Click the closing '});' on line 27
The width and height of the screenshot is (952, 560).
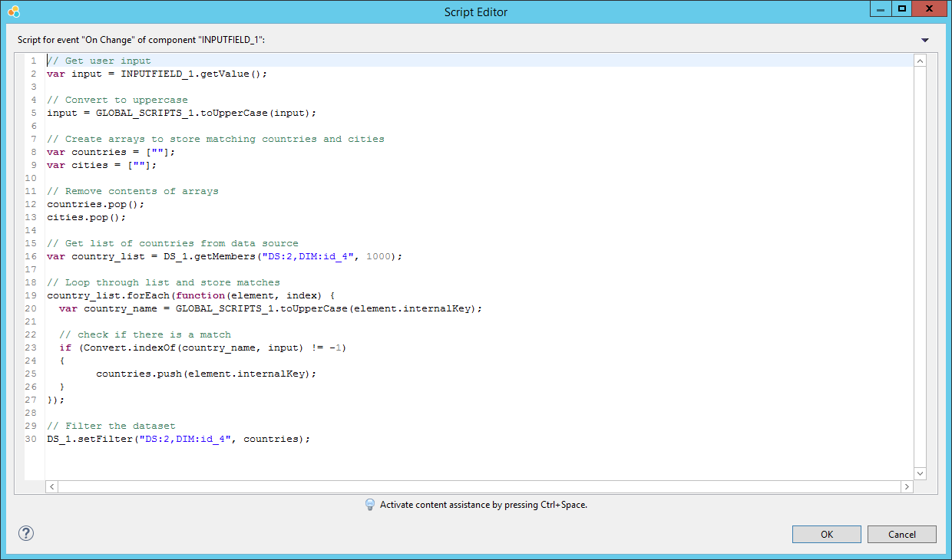56,400
